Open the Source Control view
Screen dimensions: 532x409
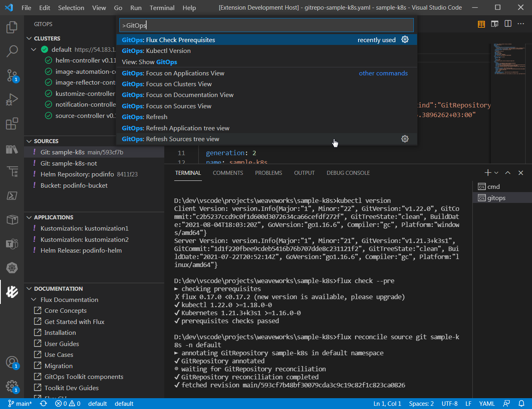point(12,75)
